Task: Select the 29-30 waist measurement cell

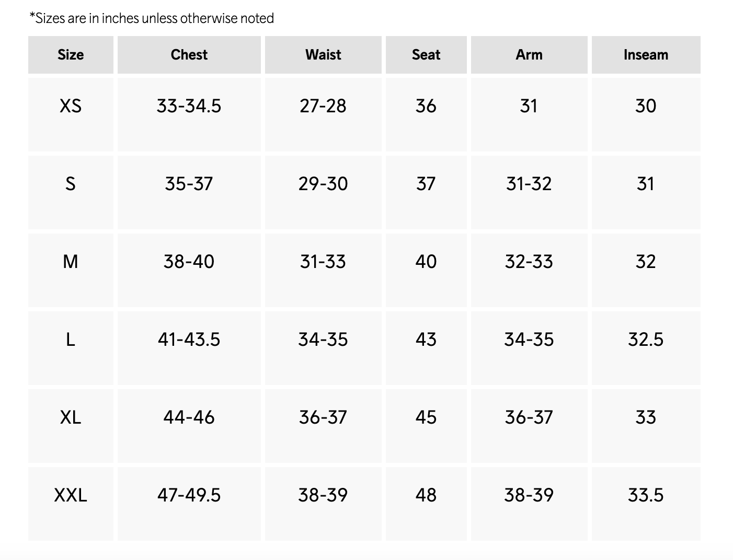Action: [323, 184]
